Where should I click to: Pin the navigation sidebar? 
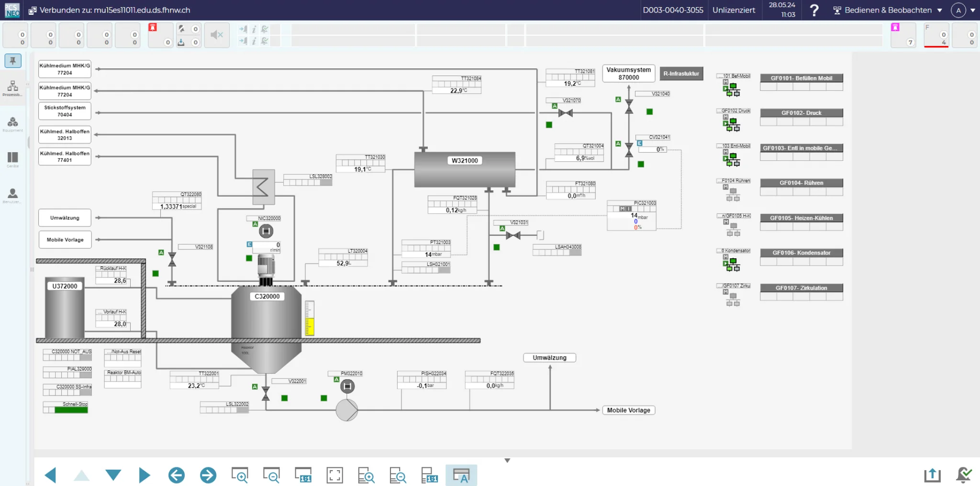[13, 61]
